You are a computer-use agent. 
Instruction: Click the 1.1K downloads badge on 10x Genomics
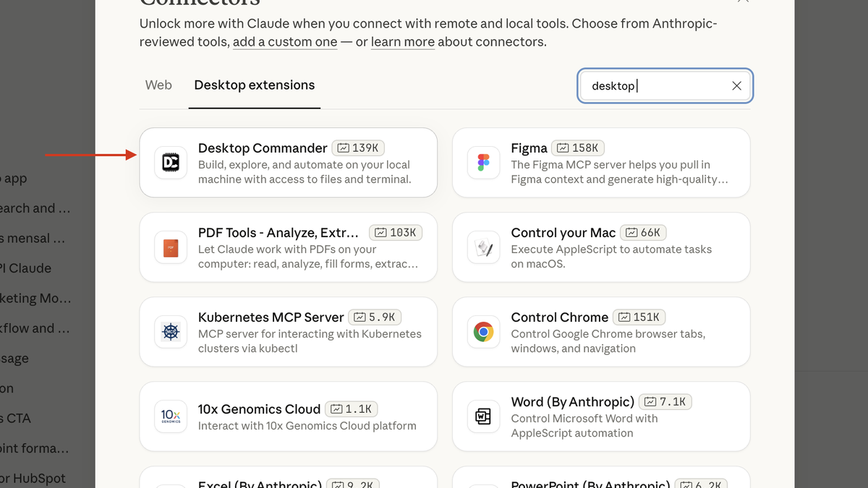[x=352, y=409]
